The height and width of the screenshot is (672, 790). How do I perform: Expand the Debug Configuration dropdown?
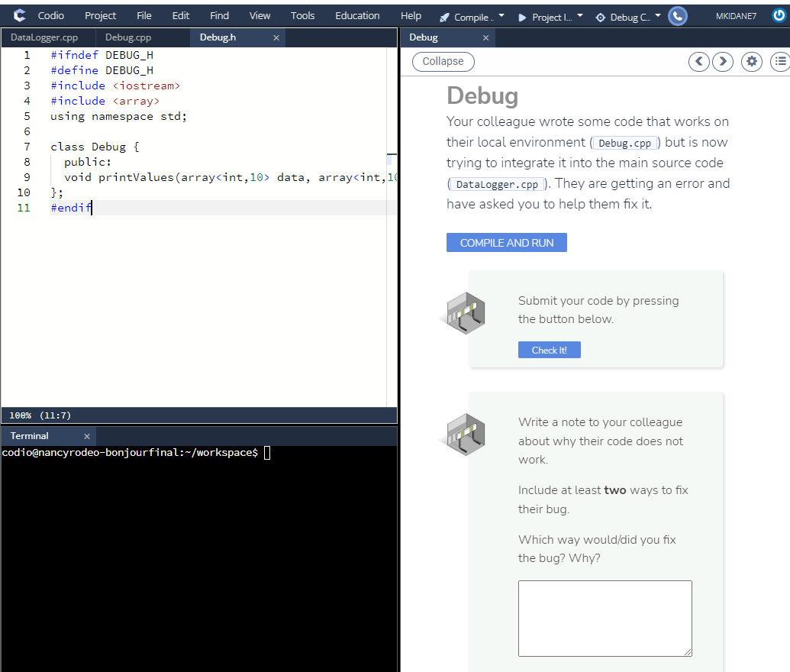click(657, 15)
